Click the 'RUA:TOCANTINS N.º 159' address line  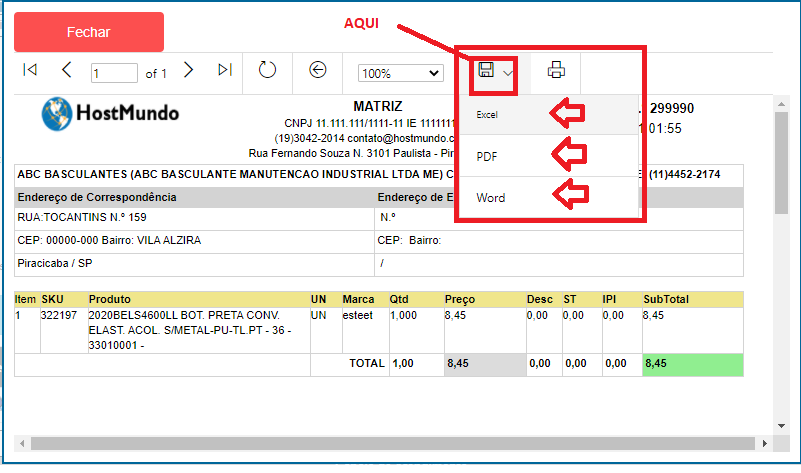pos(82,217)
